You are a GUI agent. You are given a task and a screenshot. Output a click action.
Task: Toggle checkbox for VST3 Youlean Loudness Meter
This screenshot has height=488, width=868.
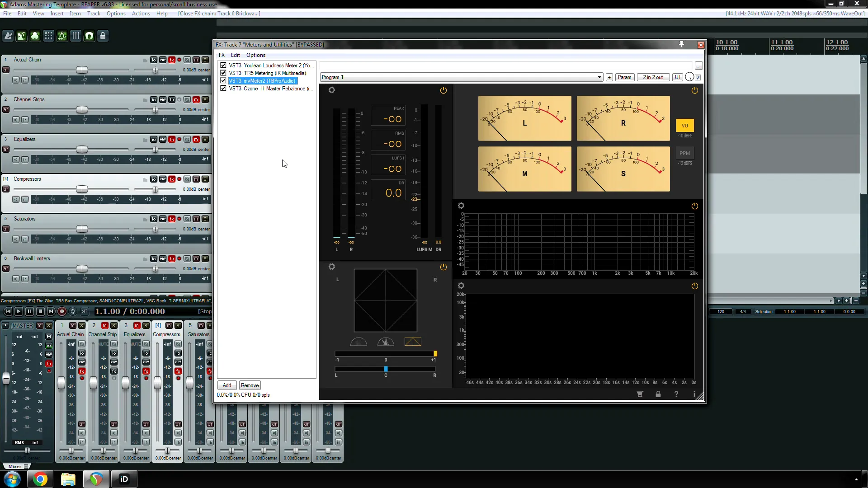click(x=224, y=65)
